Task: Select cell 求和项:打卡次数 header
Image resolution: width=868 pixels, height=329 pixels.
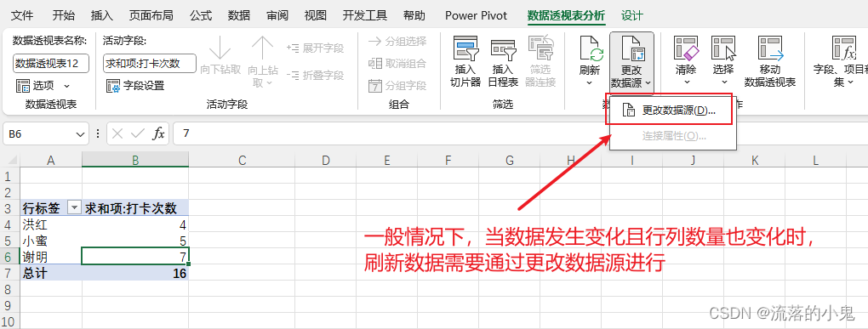Action: (x=135, y=208)
